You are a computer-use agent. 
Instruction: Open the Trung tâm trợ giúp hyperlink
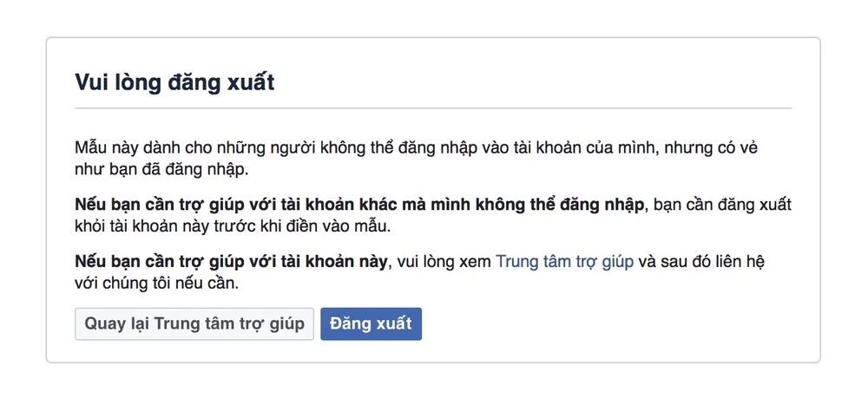(564, 261)
